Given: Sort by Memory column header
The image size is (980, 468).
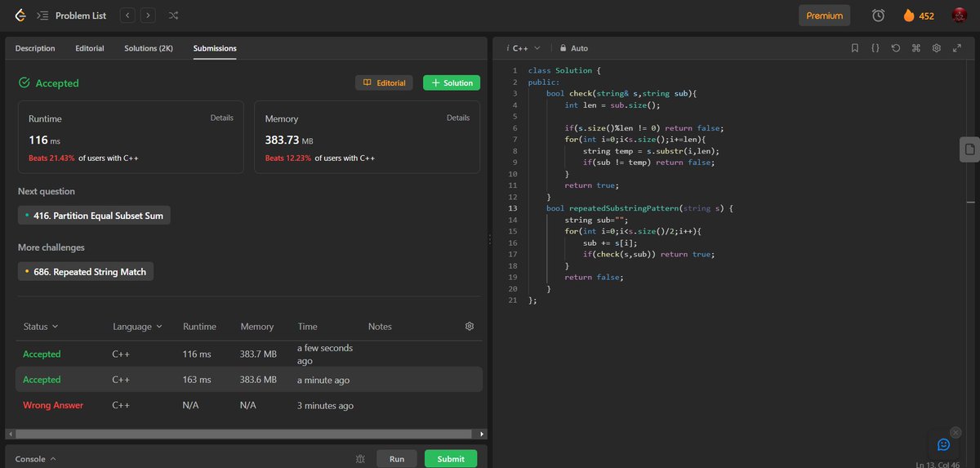Looking at the screenshot, I should click(257, 327).
